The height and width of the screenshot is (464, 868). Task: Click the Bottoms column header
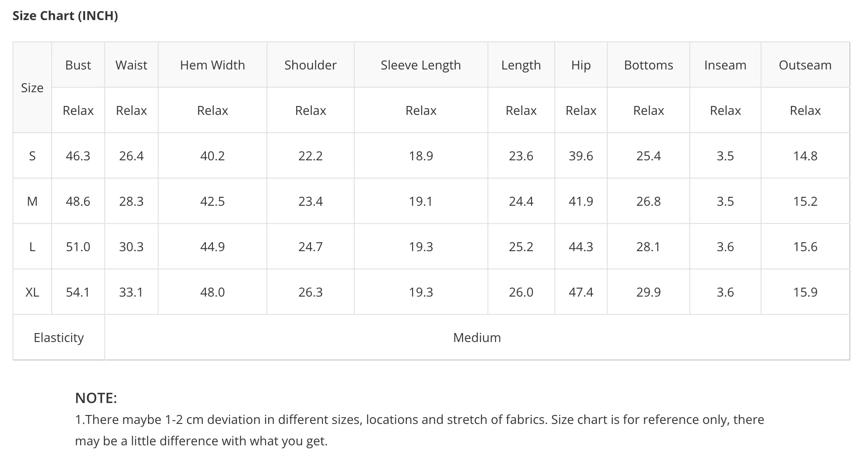pyautogui.click(x=648, y=65)
